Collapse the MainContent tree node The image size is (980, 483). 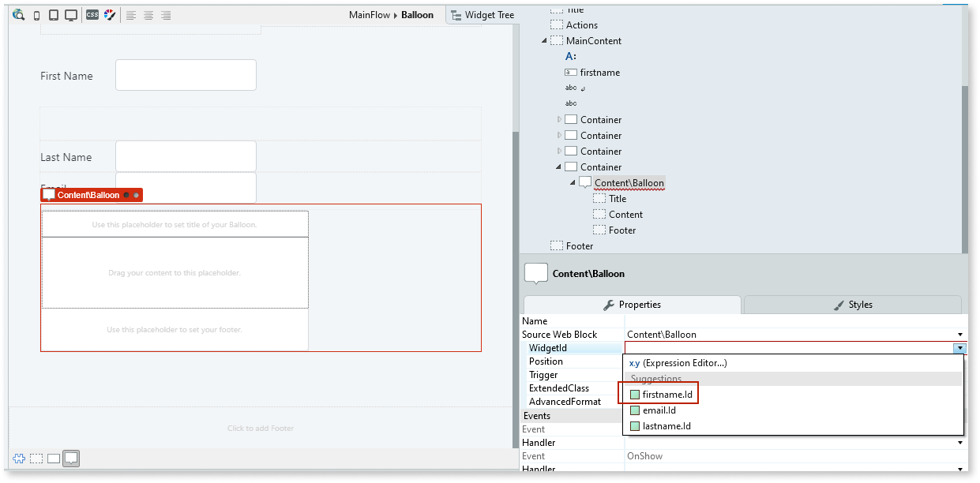(543, 40)
